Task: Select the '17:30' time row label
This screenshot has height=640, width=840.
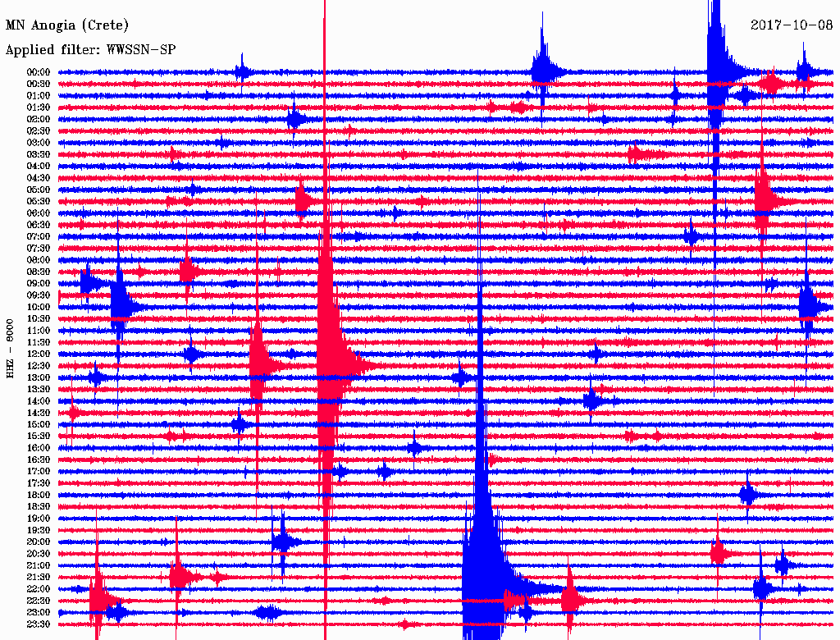Action: click(x=39, y=483)
